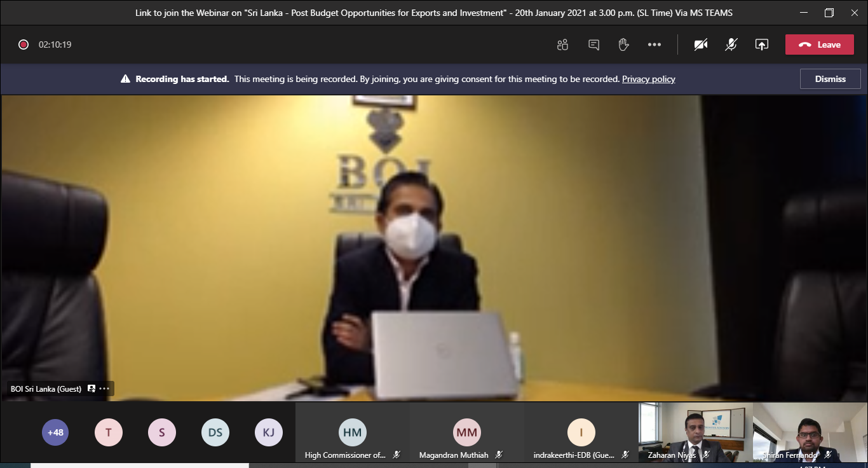Click the pin icon beside BOI Sri Lanka

tap(92, 389)
